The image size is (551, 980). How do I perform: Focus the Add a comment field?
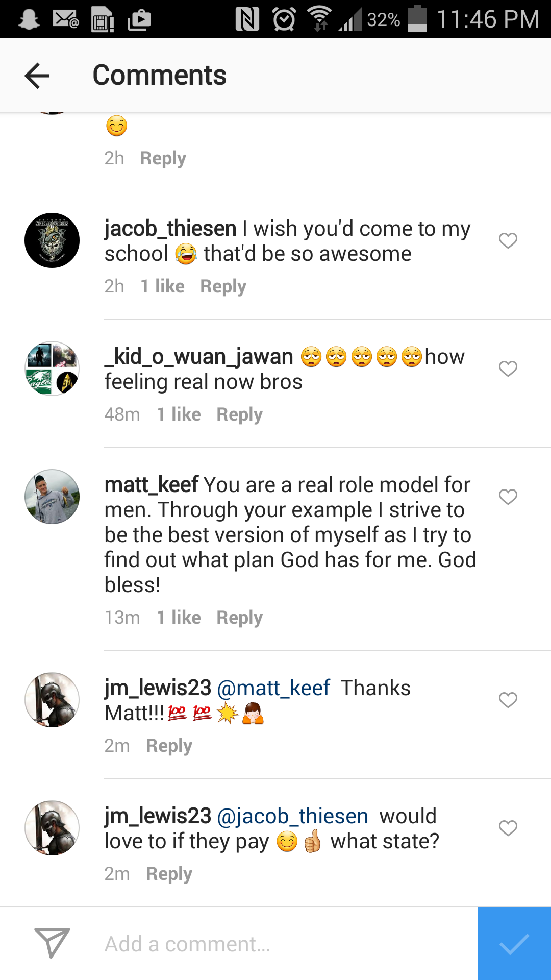click(x=286, y=944)
